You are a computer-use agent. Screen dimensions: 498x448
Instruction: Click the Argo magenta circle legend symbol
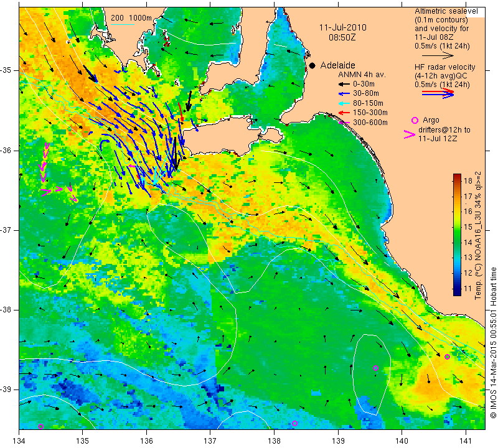pyautogui.click(x=415, y=120)
